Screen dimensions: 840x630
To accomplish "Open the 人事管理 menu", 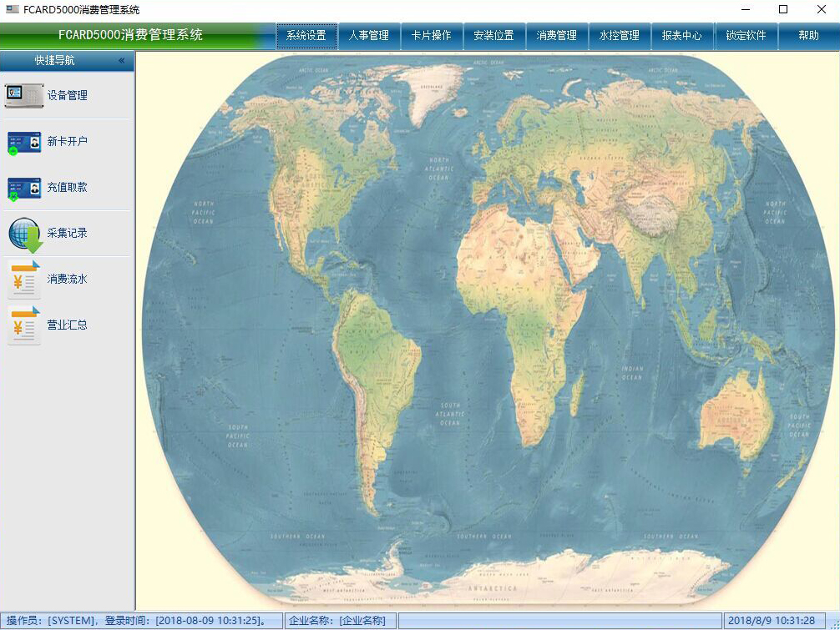I will (369, 36).
